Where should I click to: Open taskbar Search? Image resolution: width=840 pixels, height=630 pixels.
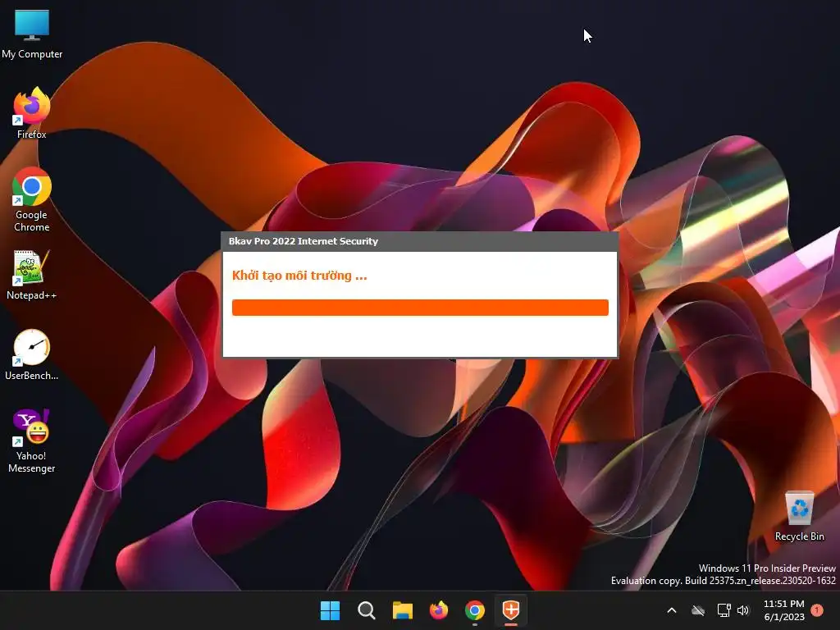tap(367, 610)
